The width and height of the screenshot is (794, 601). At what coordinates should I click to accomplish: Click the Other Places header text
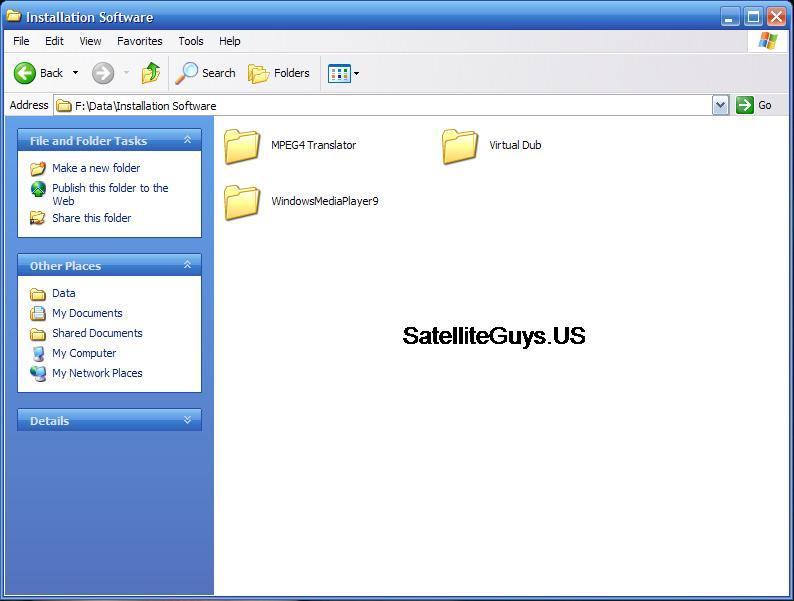point(65,266)
